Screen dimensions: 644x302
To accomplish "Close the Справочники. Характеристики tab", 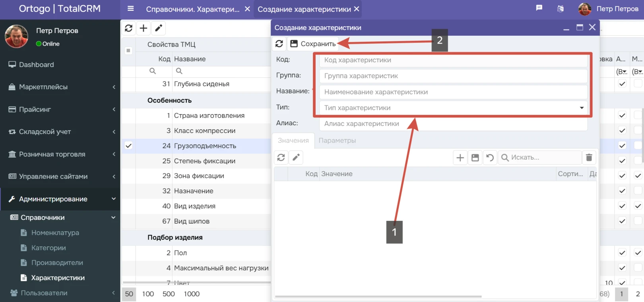I will pos(247,9).
